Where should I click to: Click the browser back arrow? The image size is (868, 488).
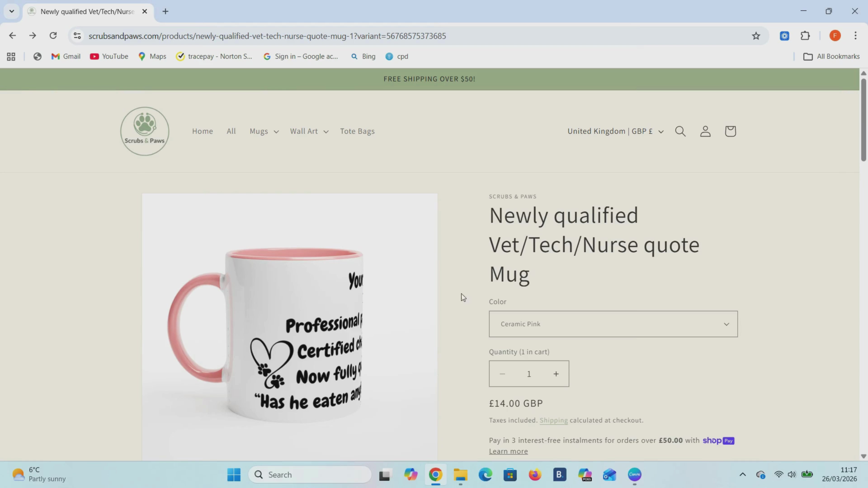pyautogui.click(x=12, y=36)
